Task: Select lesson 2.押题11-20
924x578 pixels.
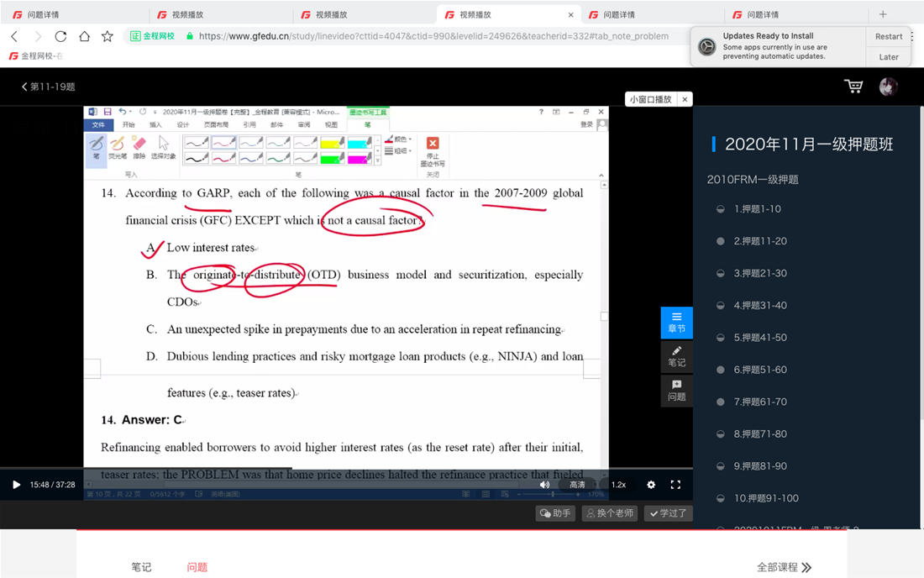Action: tap(760, 241)
